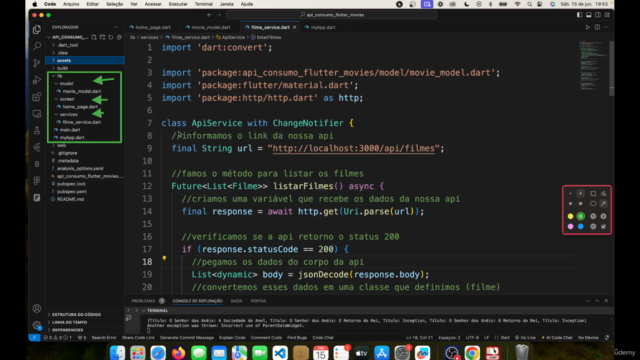The height and width of the screenshot is (360, 640).
Task: Open pubspec.yaml in the file tree
Action: point(71,191)
